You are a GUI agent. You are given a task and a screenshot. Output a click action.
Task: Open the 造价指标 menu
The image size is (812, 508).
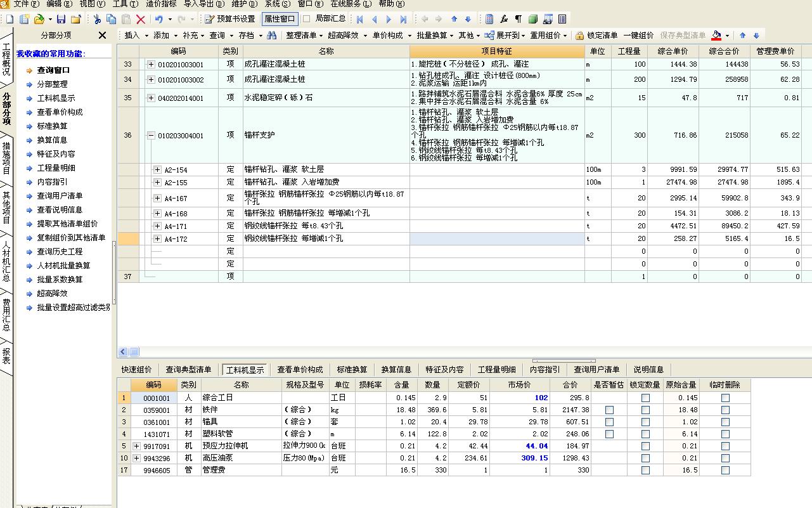click(162, 4)
